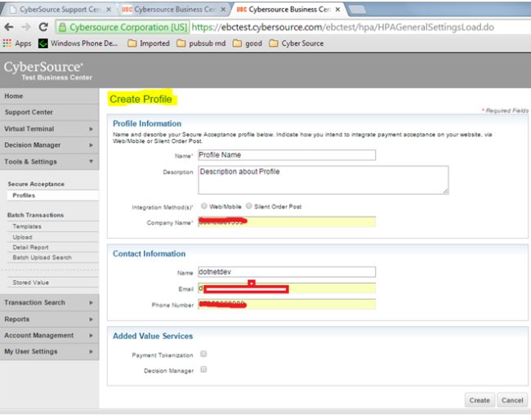Enable the Payment Tokenization checkbox
This screenshot has height=420, width=531.
tap(203, 354)
